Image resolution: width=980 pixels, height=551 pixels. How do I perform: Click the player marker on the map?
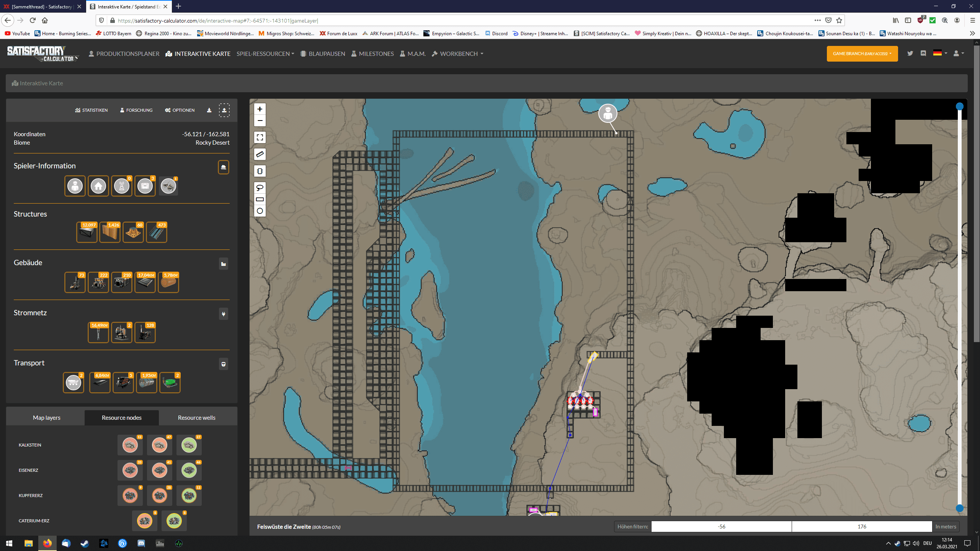pyautogui.click(x=608, y=113)
